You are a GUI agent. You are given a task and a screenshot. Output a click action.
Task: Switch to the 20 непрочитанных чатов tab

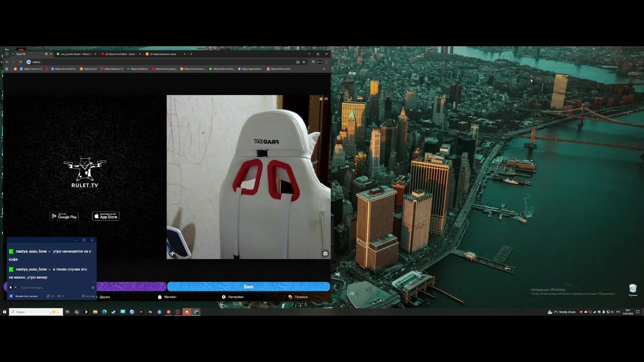tap(165, 54)
